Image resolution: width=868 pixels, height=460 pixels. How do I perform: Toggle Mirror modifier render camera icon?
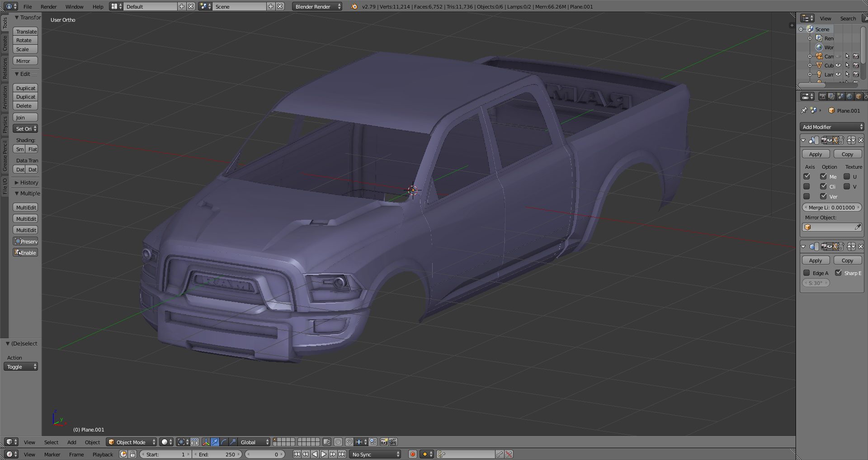point(824,140)
